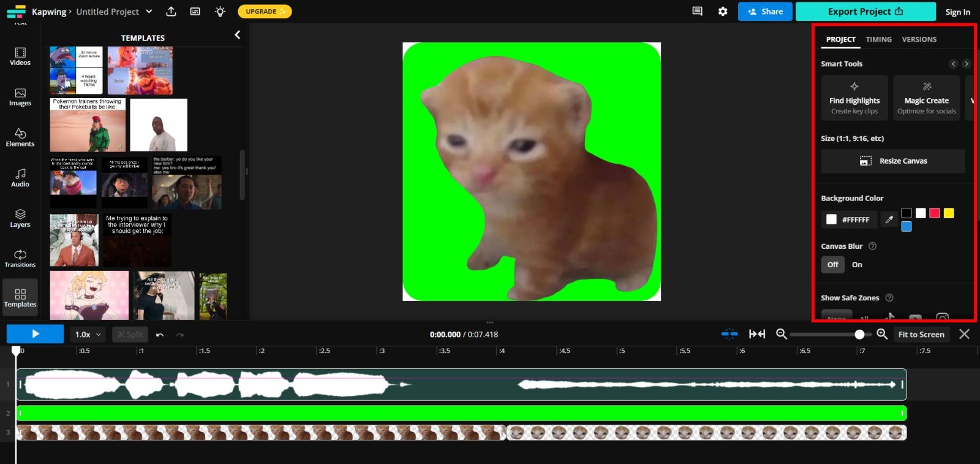Click the #FFFFFF hex color field
The height and width of the screenshot is (464, 980).
click(850, 219)
